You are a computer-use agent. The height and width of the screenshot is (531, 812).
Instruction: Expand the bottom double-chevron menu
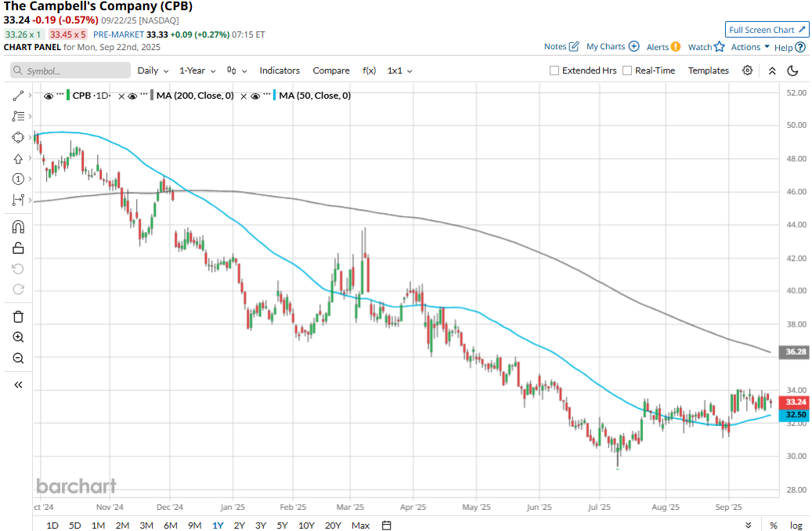pos(749,526)
